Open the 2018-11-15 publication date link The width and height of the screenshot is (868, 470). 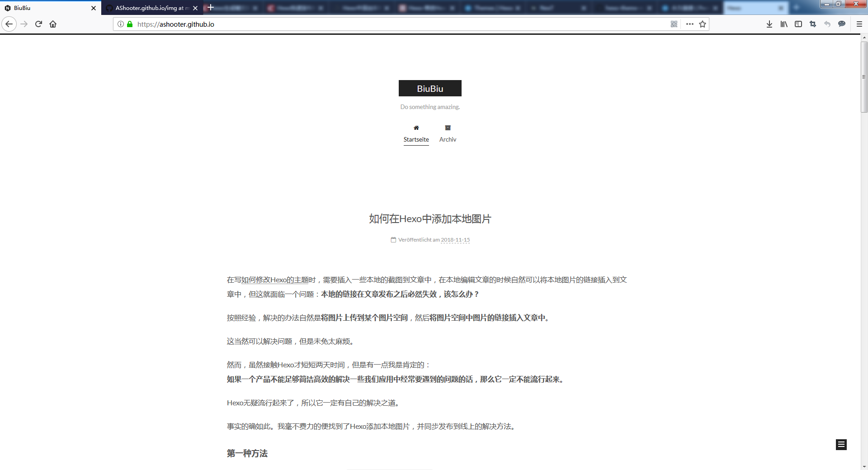point(455,240)
